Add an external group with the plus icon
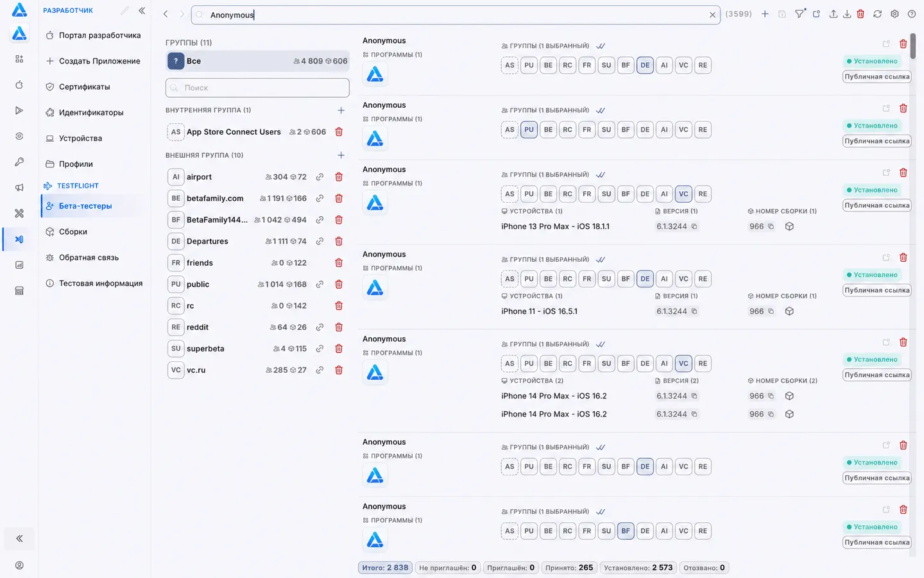 coord(341,155)
